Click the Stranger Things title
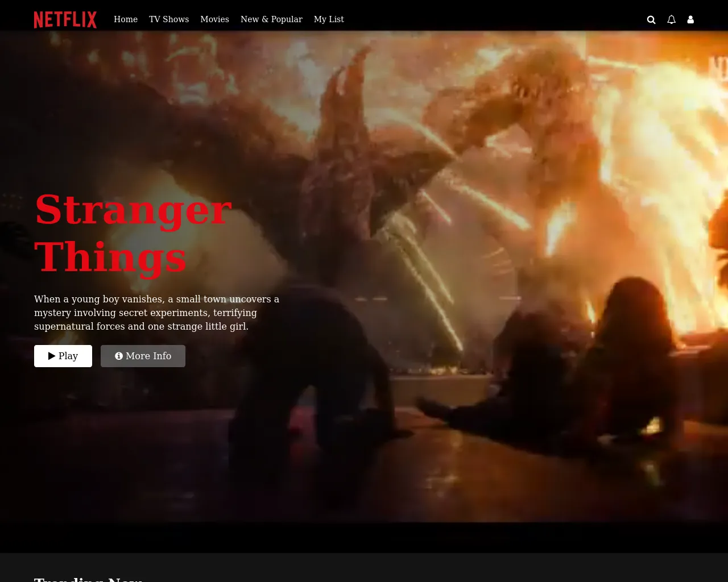The width and height of the screenshot is (728, 582). click(x=133, y=233)
